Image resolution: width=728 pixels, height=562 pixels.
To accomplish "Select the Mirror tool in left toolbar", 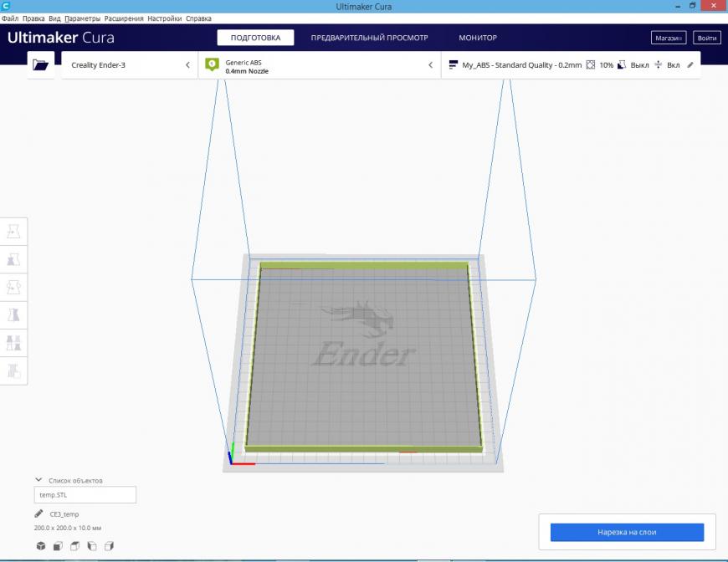I will (13, 314).
